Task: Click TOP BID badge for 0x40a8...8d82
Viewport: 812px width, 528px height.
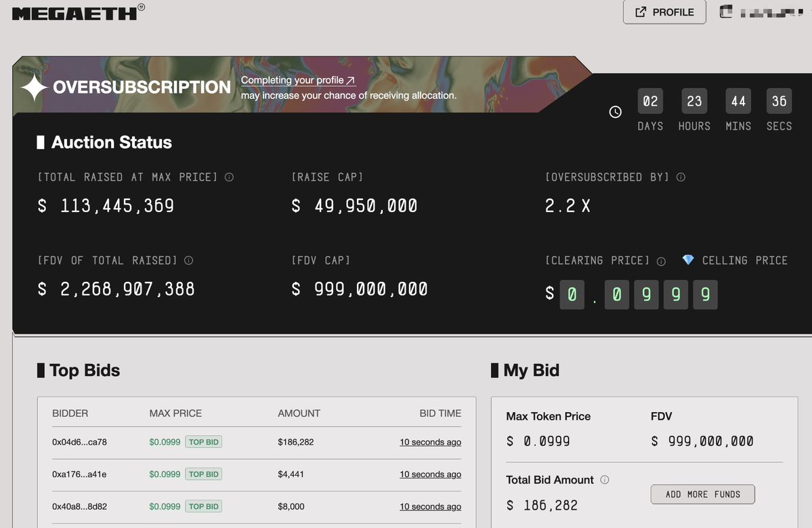Action: click(x=204, y=506)
